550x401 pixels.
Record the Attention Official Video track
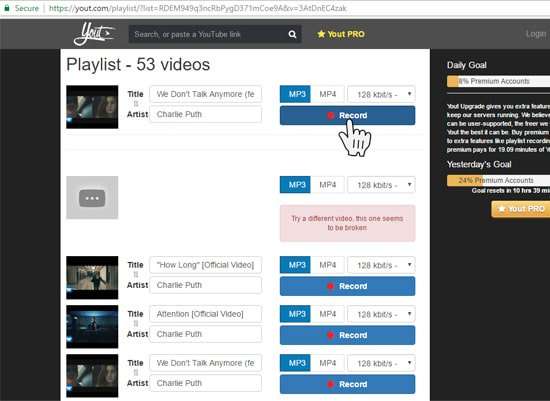coord(347,335)
